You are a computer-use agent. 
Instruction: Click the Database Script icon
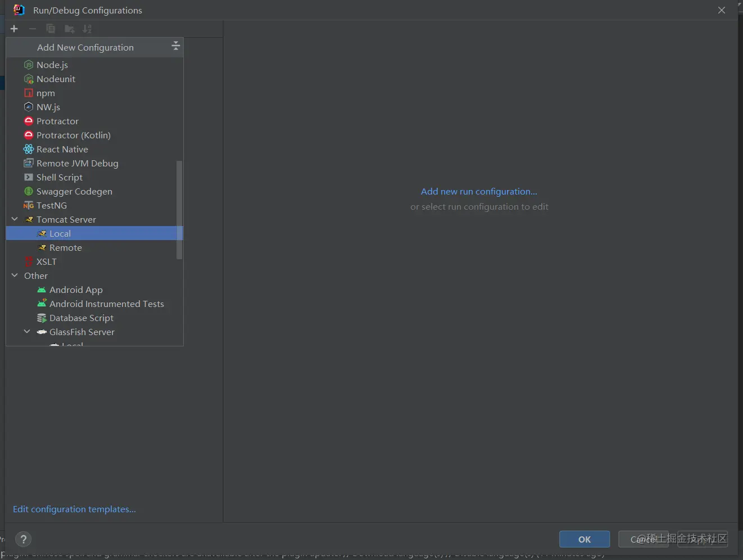[42, 318]
